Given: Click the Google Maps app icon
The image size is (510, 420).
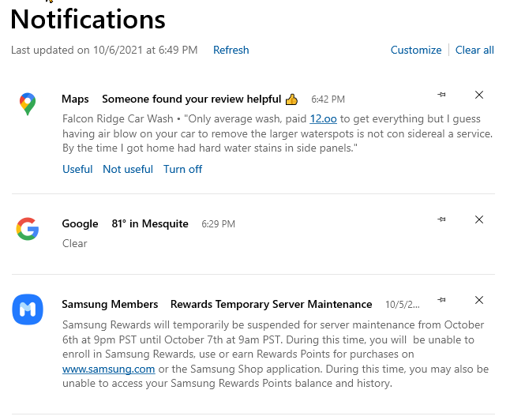Looking at the screenshot, I should pos(28,104).
